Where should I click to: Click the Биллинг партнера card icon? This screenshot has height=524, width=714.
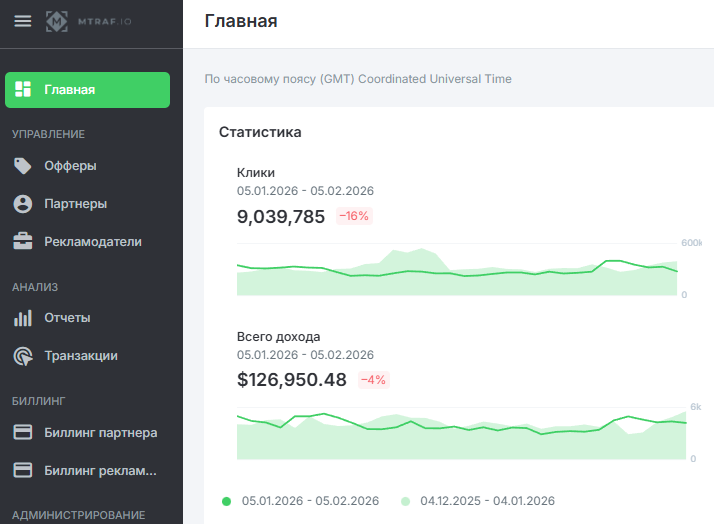tap(23, 433)
